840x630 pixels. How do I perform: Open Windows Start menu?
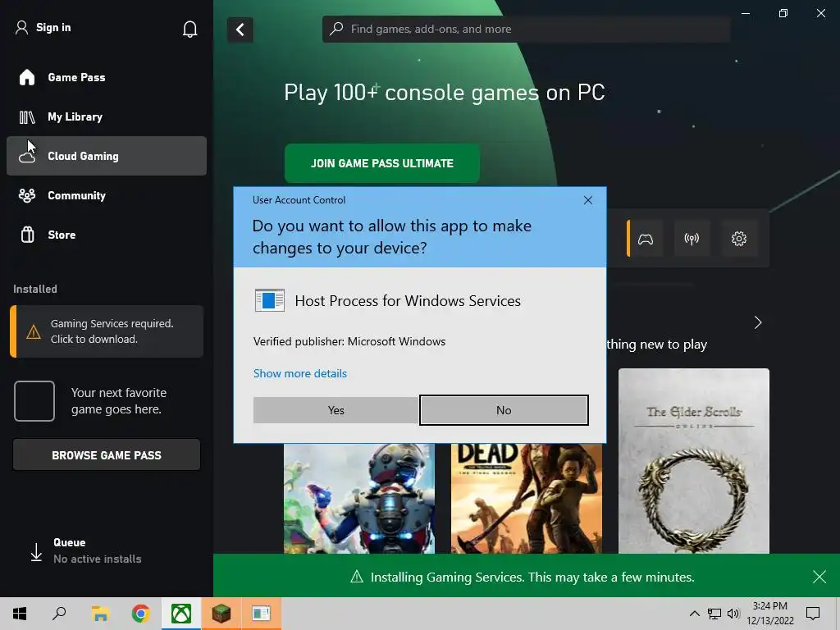click(20, 614)
